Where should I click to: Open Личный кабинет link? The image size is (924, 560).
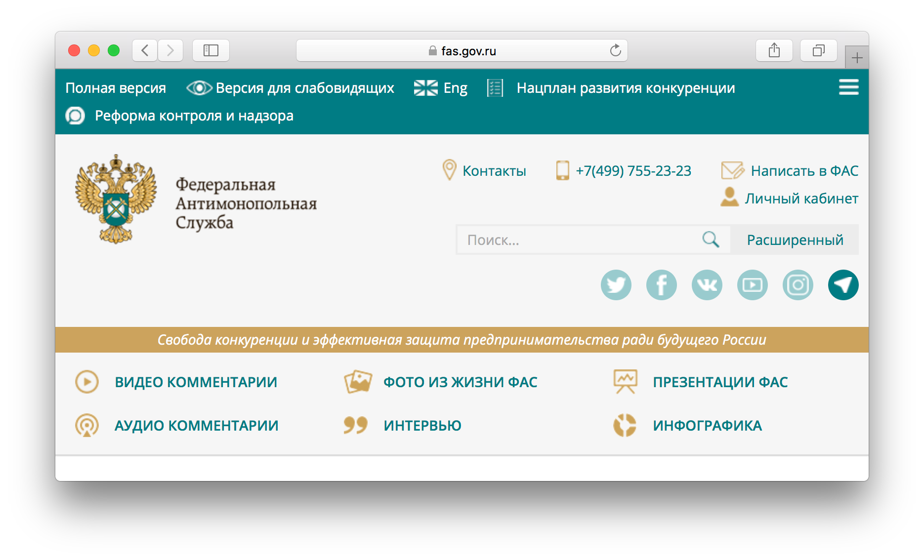(801, 199)
